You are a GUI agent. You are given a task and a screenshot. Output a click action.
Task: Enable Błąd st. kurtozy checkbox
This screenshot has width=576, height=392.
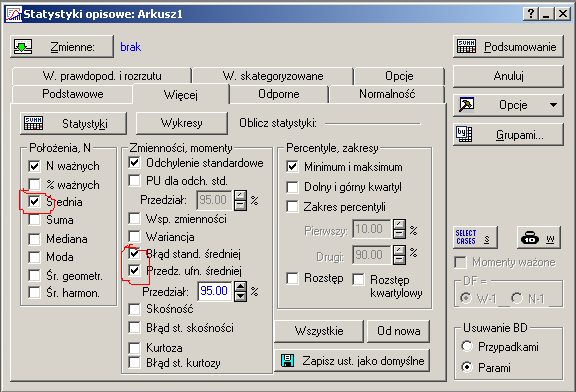[134, 363]
